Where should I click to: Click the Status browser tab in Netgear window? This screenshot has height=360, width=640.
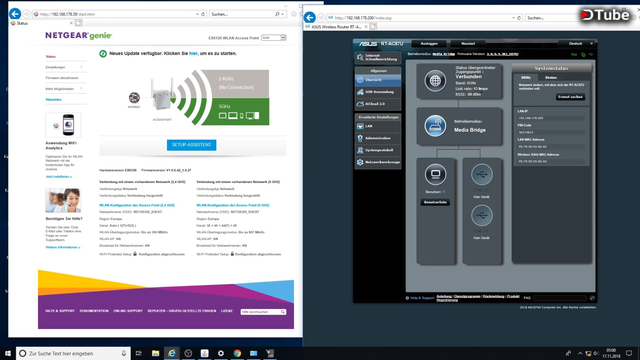41,23
